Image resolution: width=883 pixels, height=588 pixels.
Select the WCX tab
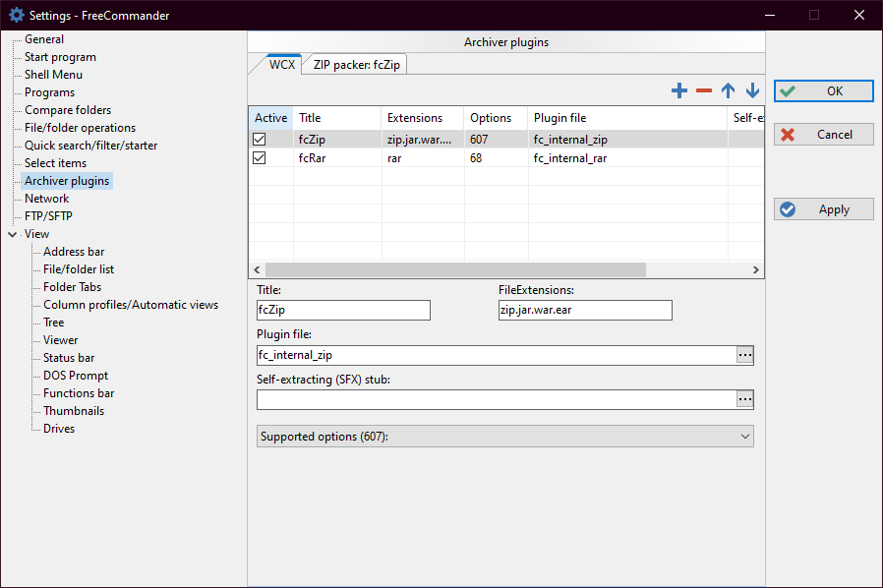282,65
